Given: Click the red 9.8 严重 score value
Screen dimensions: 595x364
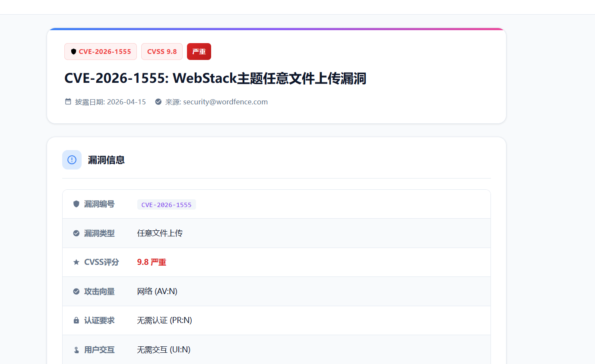Looking at the screenshot, I should pyautogui.click(x=152, y=262).
